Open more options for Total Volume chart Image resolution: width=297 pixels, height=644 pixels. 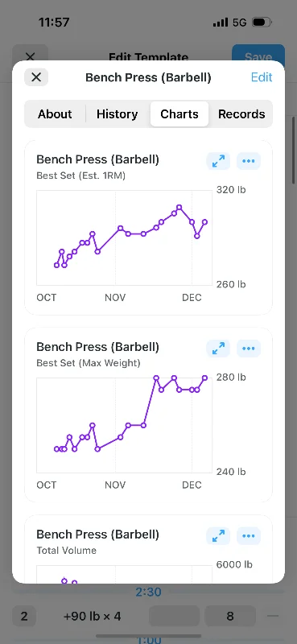tap(249, 535)
